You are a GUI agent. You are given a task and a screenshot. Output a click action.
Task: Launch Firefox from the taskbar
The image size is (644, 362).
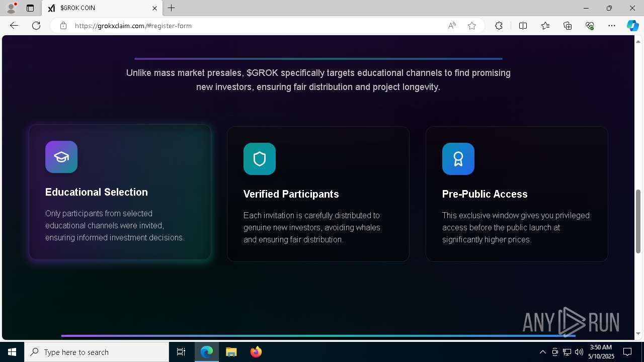coord(256,352)
